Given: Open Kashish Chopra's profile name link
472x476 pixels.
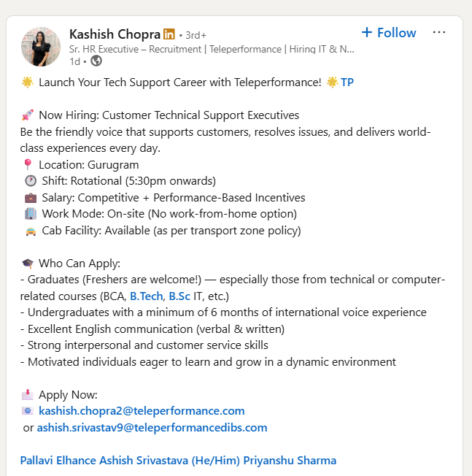Looking at the screenshot, I should [114, 34].
